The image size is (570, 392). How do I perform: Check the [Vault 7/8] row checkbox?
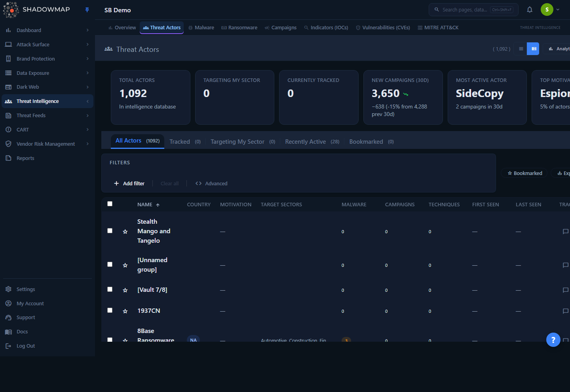[x=110, y=289]
